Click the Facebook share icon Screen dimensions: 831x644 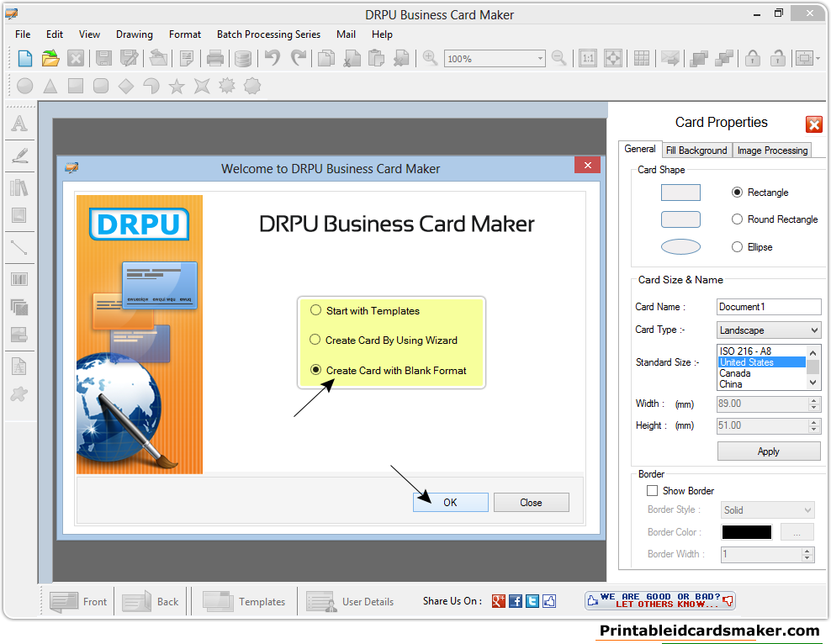[x=516, y=601]
